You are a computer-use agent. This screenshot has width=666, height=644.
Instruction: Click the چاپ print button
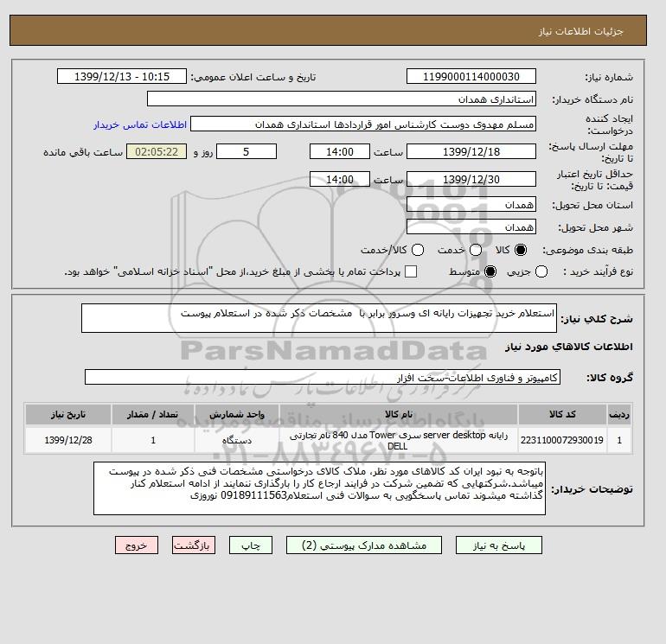coord(251,545)
